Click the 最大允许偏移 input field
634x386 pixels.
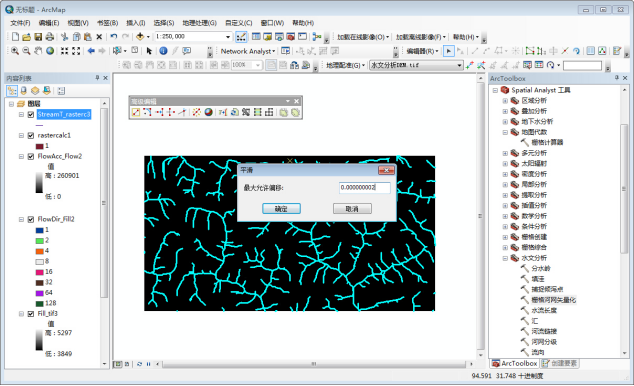(365, 188)
